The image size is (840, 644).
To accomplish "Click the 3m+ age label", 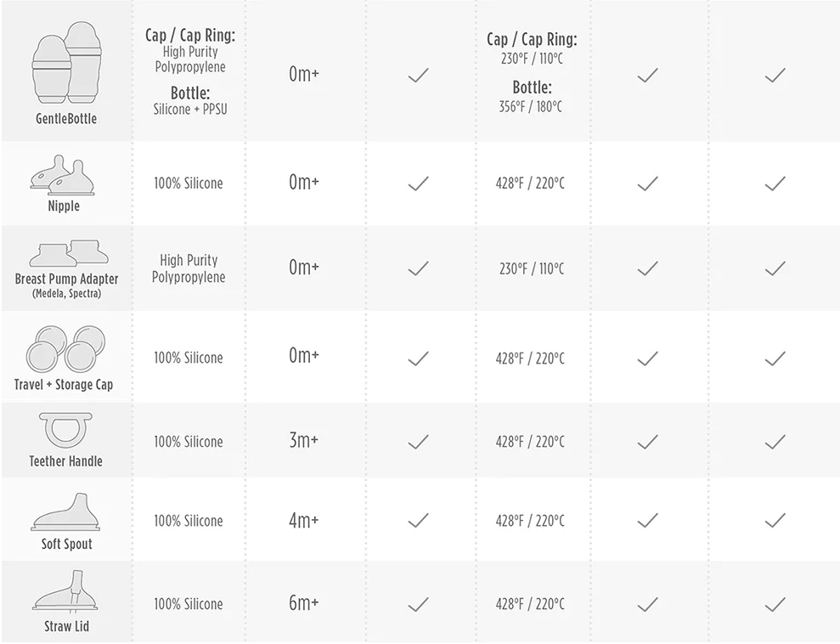I will pyautogui.click(x=304, y=442).
